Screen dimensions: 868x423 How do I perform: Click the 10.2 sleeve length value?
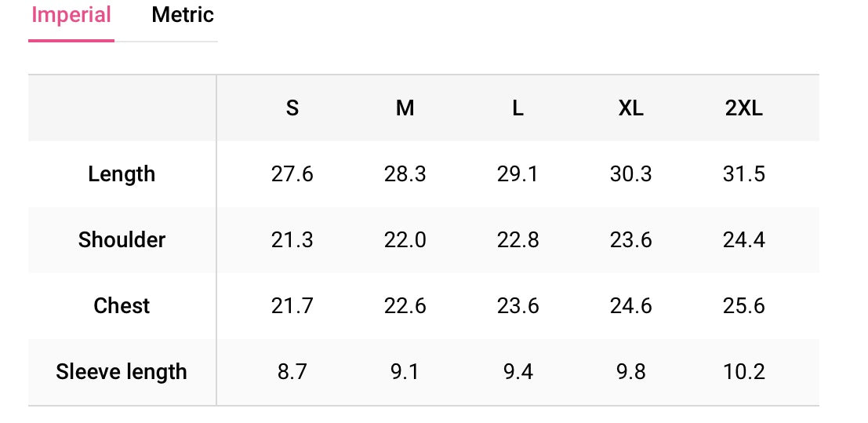pos(744,372)
